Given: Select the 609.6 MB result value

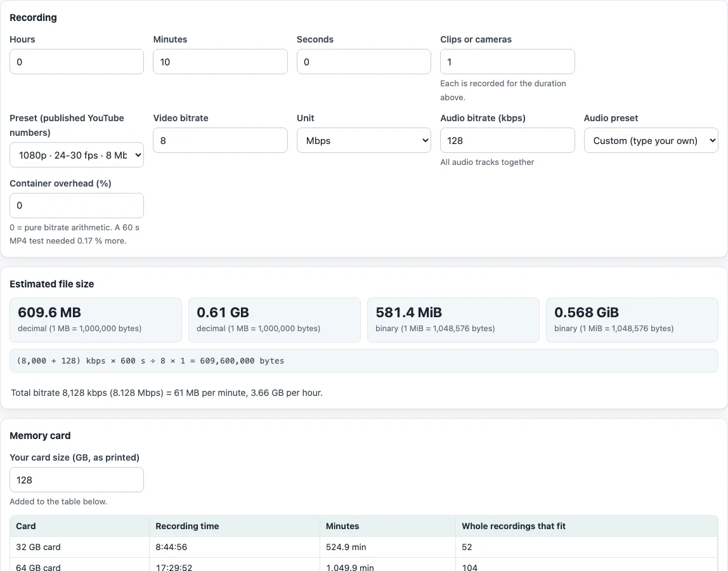Looking at the screenshot, I should (49, 312).
